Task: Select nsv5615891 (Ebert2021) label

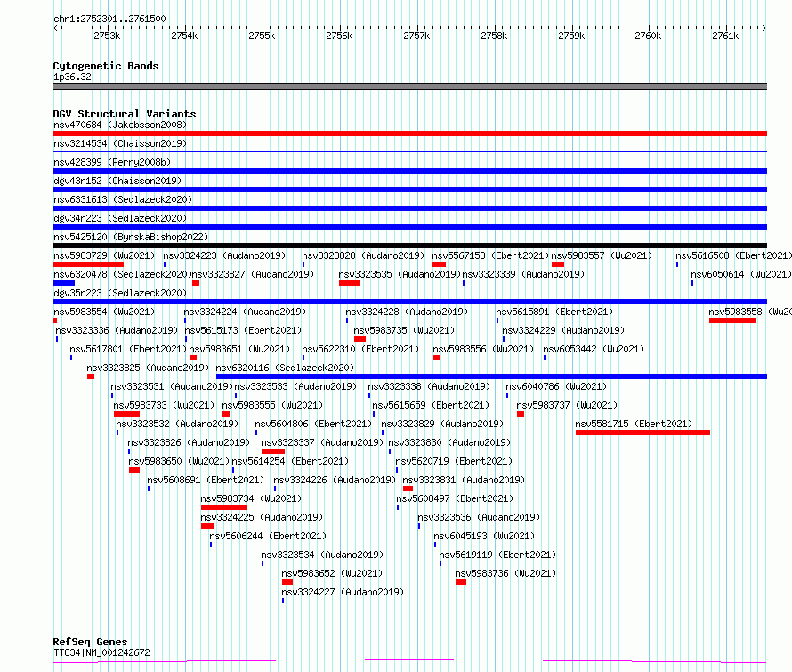Action: point(554,312)
